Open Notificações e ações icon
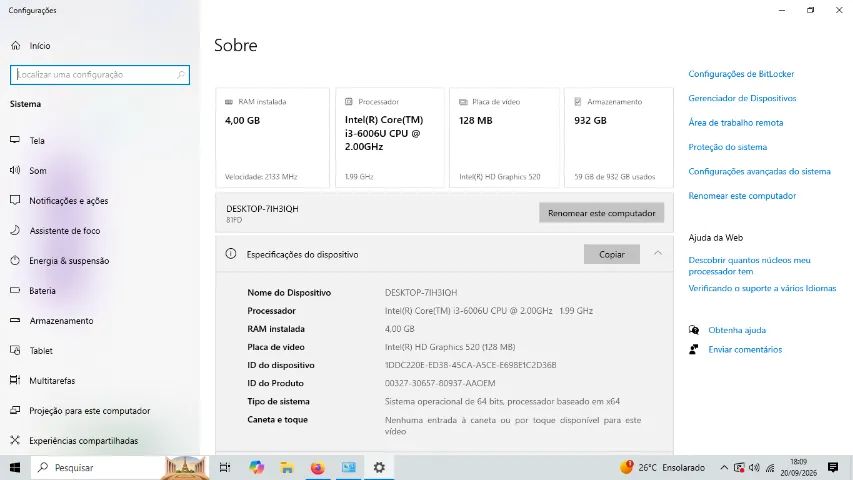853x480 pixels. (x=15, y=200)
